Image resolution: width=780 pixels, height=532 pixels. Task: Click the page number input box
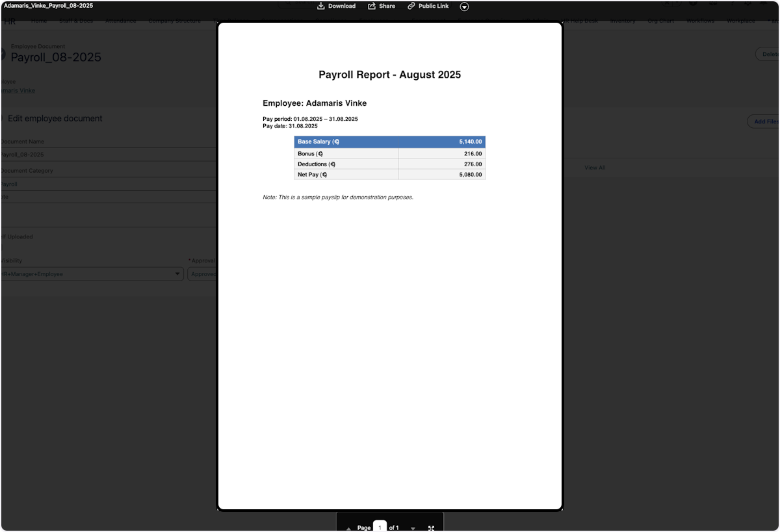(380, 527)
